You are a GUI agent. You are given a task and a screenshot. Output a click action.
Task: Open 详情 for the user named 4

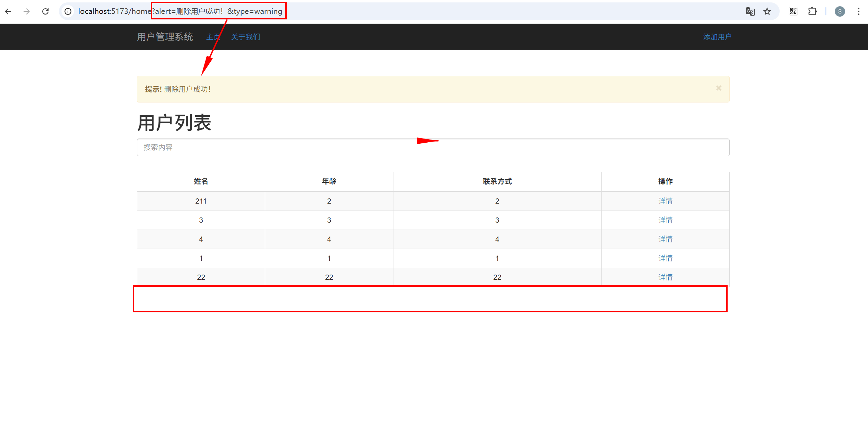[665, 239]
